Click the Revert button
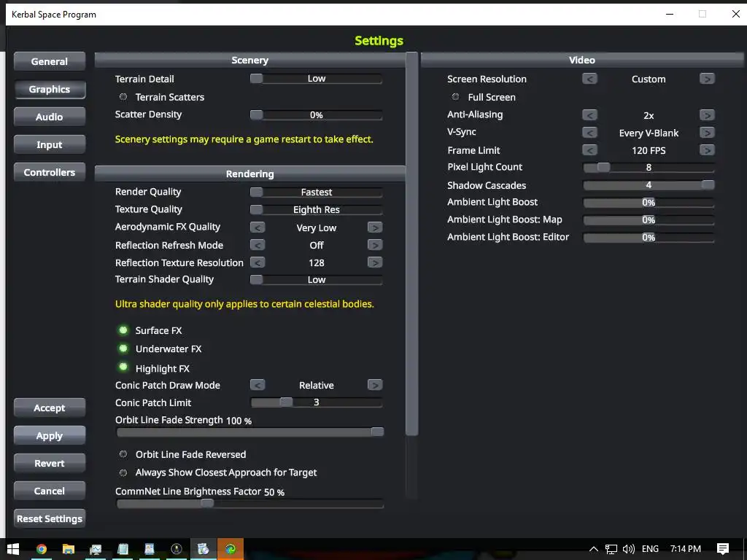 pos(50,463)
